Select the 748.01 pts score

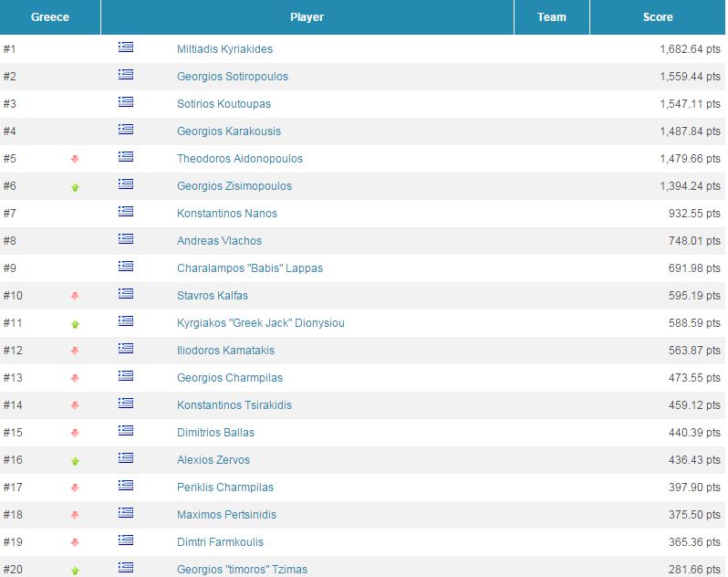[x=694, y=241]
